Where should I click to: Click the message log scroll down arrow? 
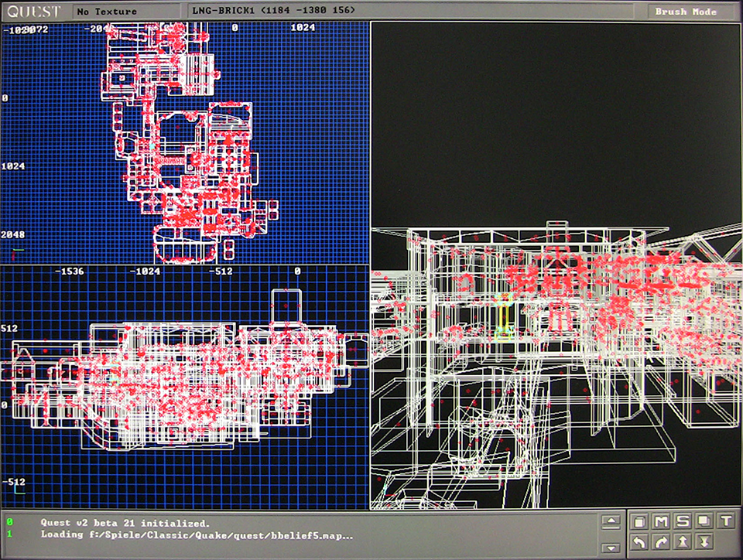[611, 548]
